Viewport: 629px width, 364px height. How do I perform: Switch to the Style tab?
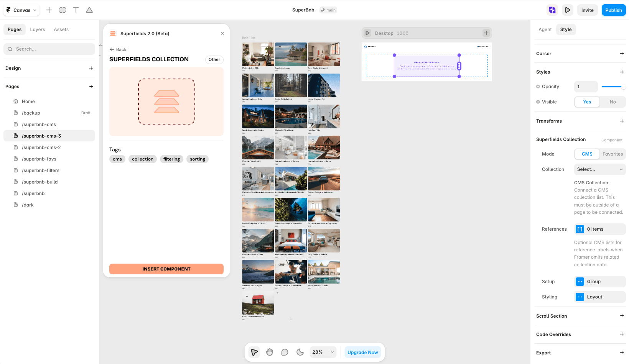click(566, 30)
